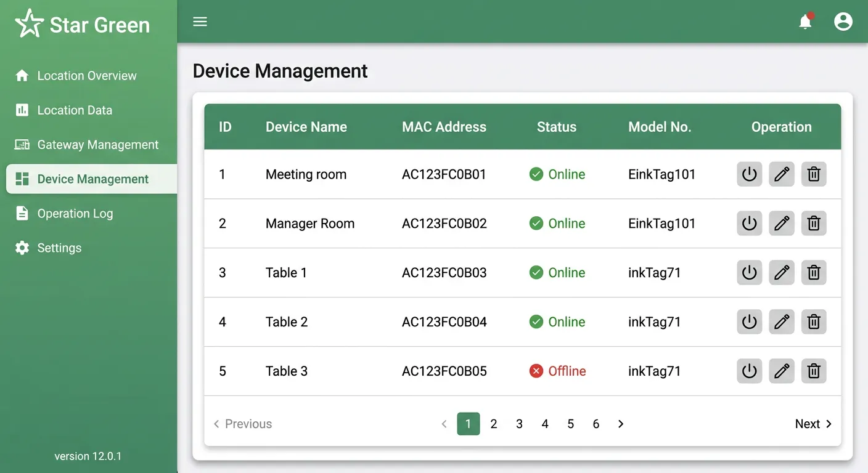
Task: Click the Model No. column header
Action: [660, 127]
